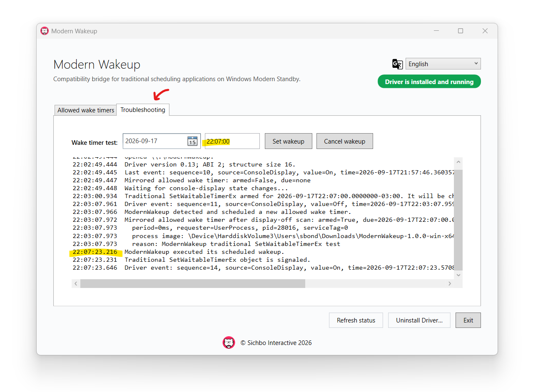
Task: Click the Sichbo Interactive footer logo
Action: tap(229, 343)
